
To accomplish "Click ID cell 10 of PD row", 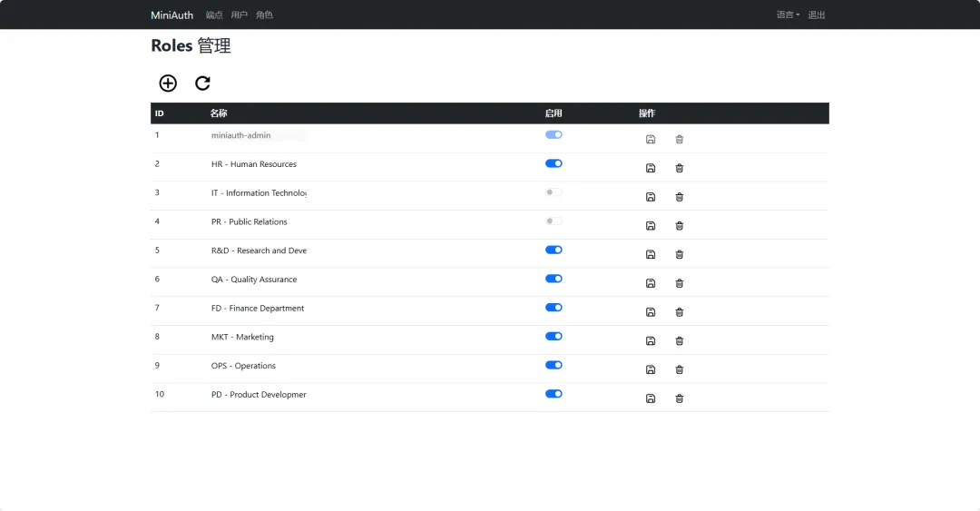I will [x=160, y=394].
